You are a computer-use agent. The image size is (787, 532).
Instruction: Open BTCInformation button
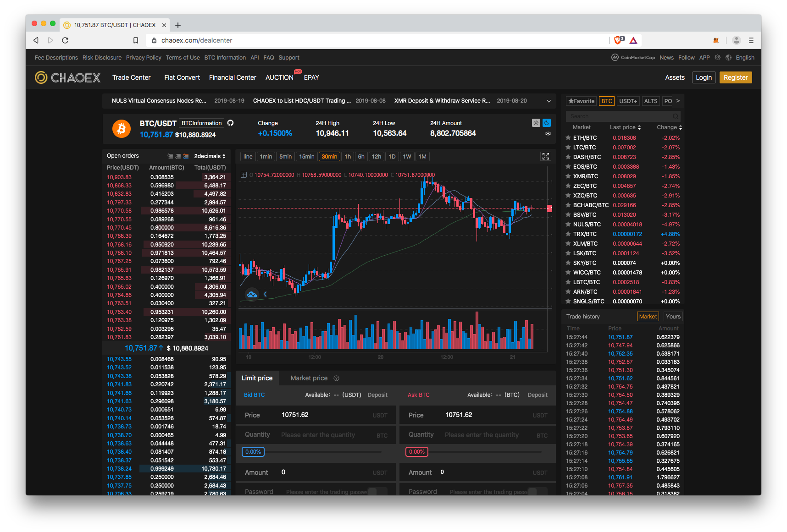tap(201, 123)
